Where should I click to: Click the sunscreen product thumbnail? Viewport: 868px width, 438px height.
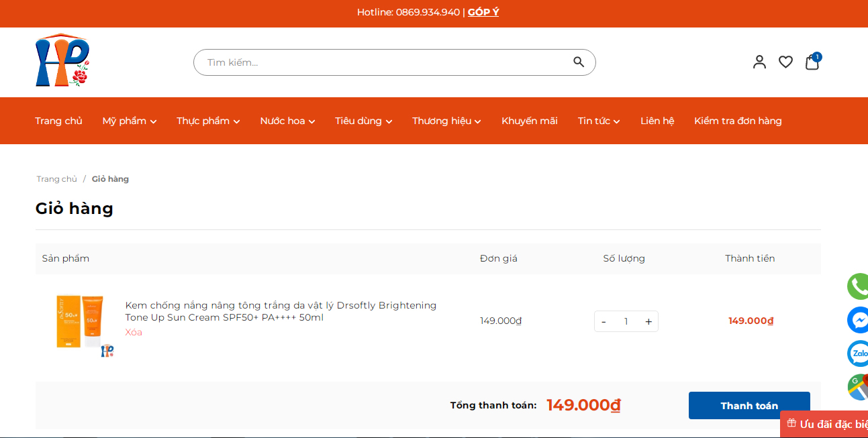(84, 325)
